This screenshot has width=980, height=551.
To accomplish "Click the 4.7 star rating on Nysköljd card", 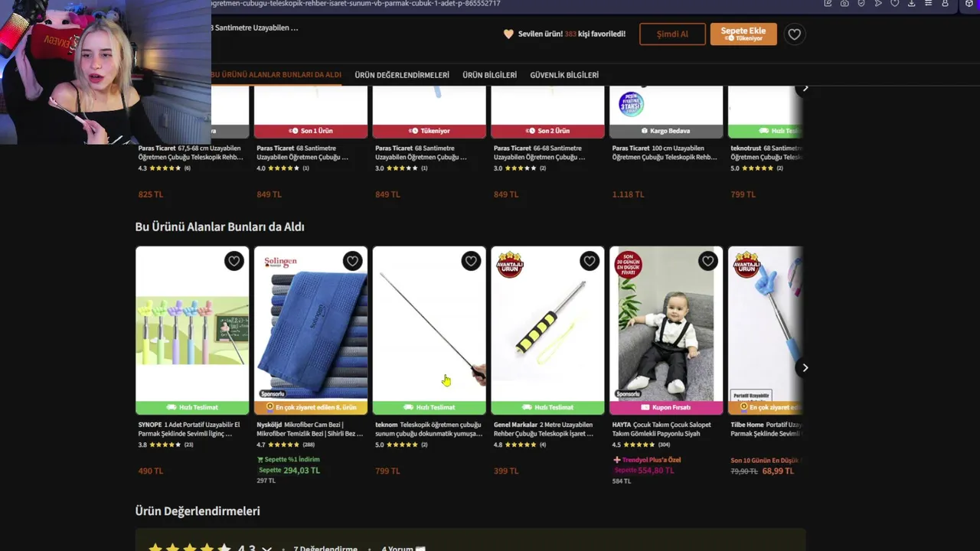I will [286, 445].
